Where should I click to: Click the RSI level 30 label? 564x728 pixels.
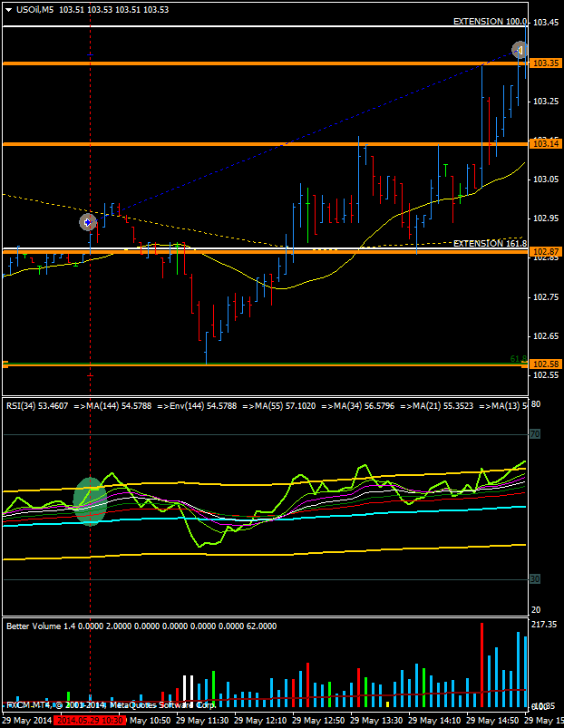point(535,578)
